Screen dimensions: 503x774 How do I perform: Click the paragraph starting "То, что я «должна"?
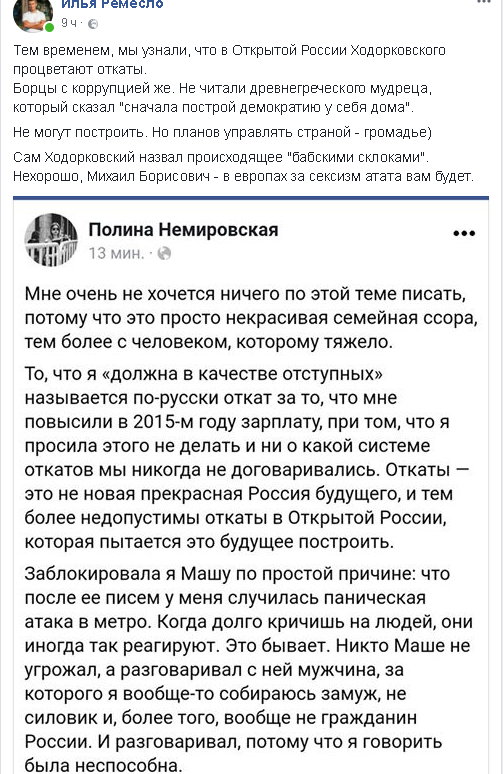tap(247, 458)
